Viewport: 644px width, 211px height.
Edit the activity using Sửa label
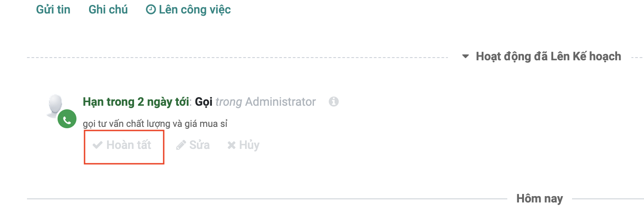click(199, 145)
